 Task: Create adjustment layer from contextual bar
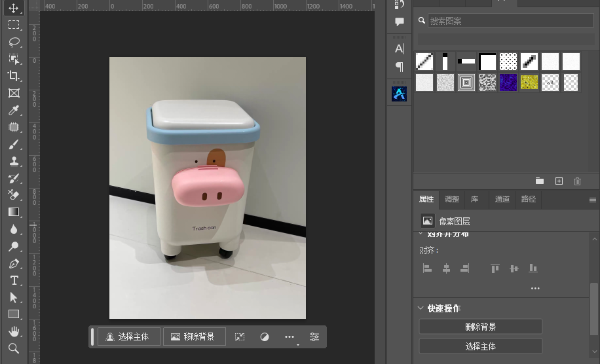pyautogui.click(x=265, y=337)
